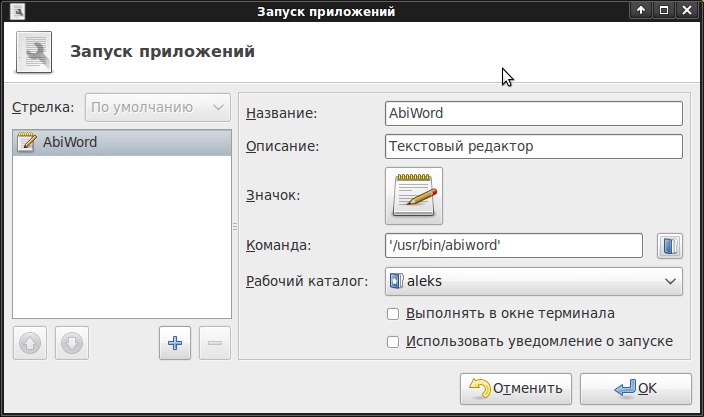The width and height of the screenshot is (704, 417).
Task: Move the item up with arrow
Action: tap(30, 343)
